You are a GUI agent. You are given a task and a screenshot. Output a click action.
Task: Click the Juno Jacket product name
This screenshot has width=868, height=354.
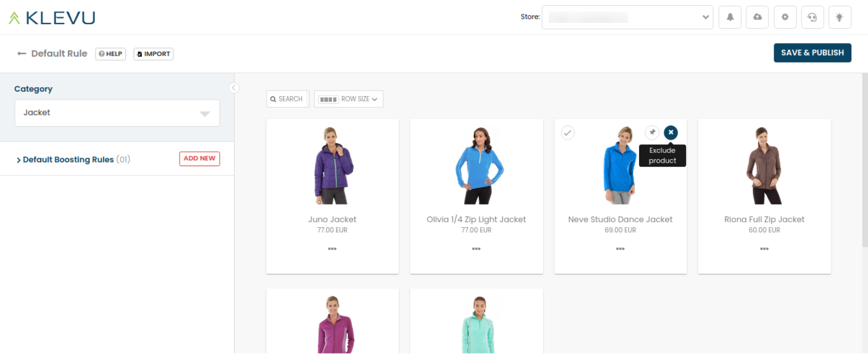332,219
